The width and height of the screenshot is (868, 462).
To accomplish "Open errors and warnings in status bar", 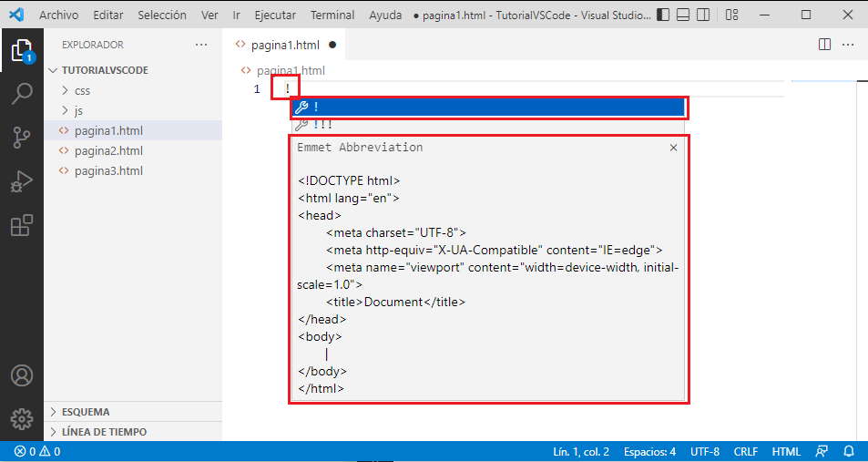I will tap(37, 451).
